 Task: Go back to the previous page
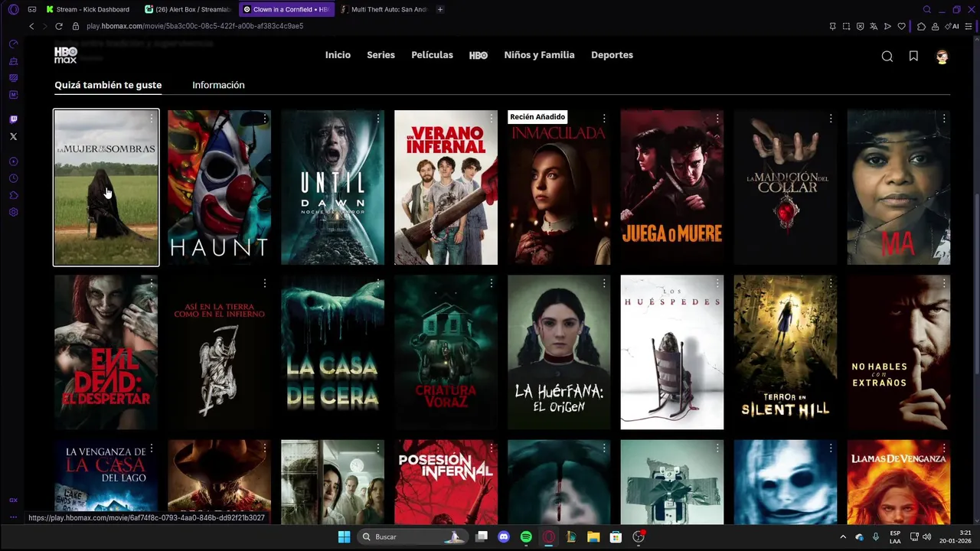click(x=31, y=26)
